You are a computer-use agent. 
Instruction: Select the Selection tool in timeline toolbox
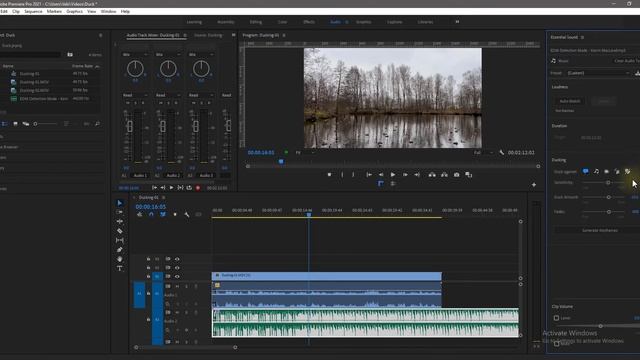click(120, 203)
